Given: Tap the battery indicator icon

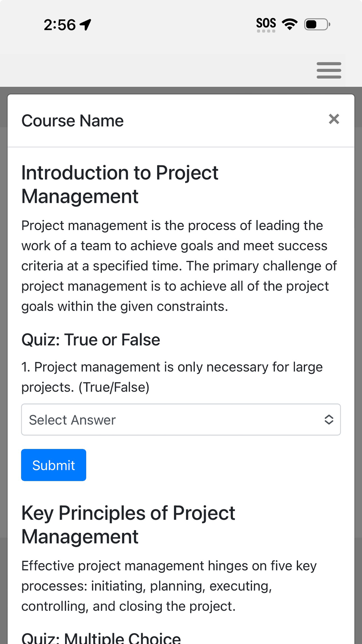Looking at the screenshot, I should 317,24.
